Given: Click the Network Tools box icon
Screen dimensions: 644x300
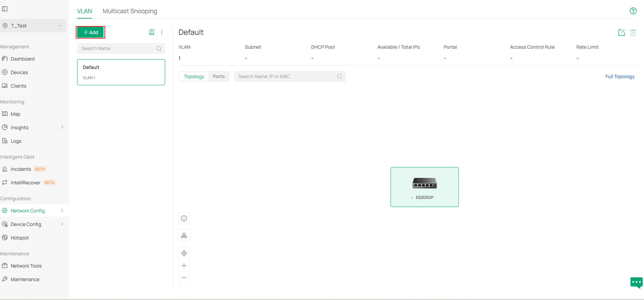Looking at the screenshot, I should 5,266.
